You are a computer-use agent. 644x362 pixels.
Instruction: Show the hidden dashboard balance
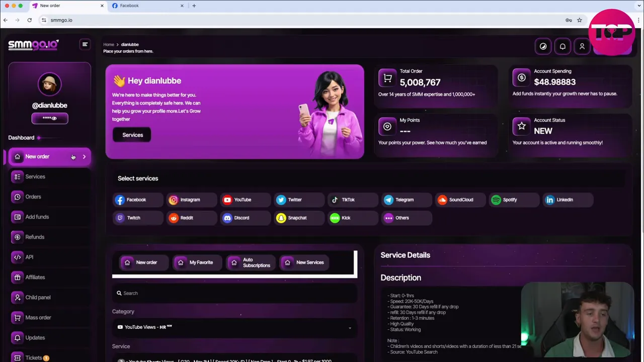(49, 118)
